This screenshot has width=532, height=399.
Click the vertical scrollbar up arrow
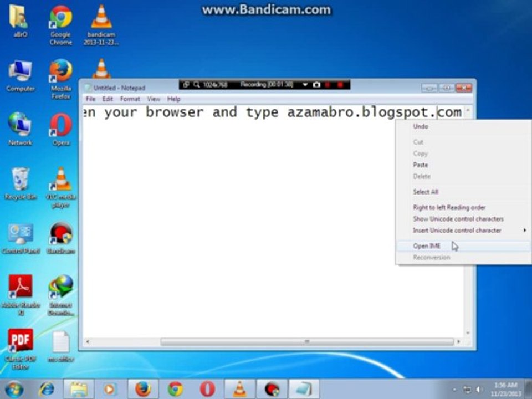pos(468,110)
